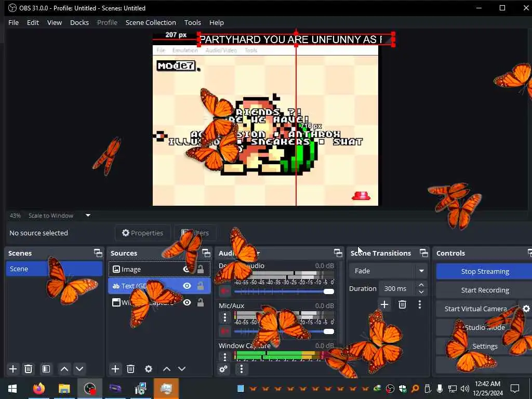Viewport: 532px width, 399px height.
Task: Open the View menu
Action: (x=54, y=22)
